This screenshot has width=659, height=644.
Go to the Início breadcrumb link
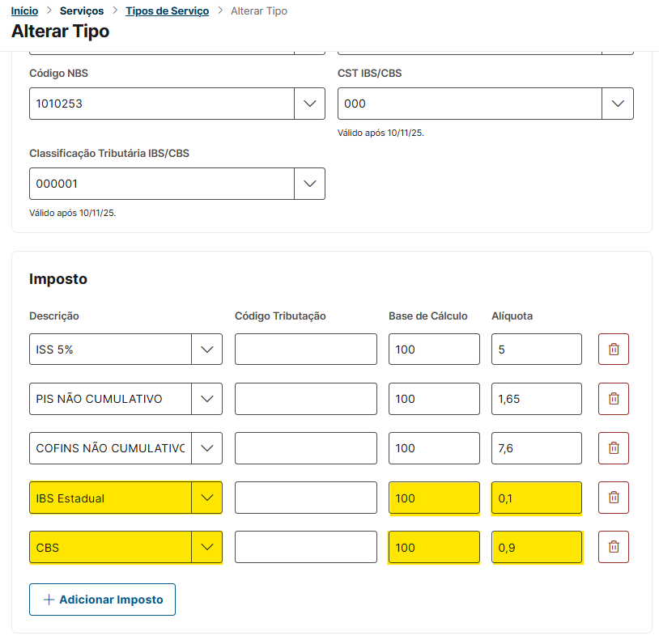pyautogui.click(x=24, y=11)
